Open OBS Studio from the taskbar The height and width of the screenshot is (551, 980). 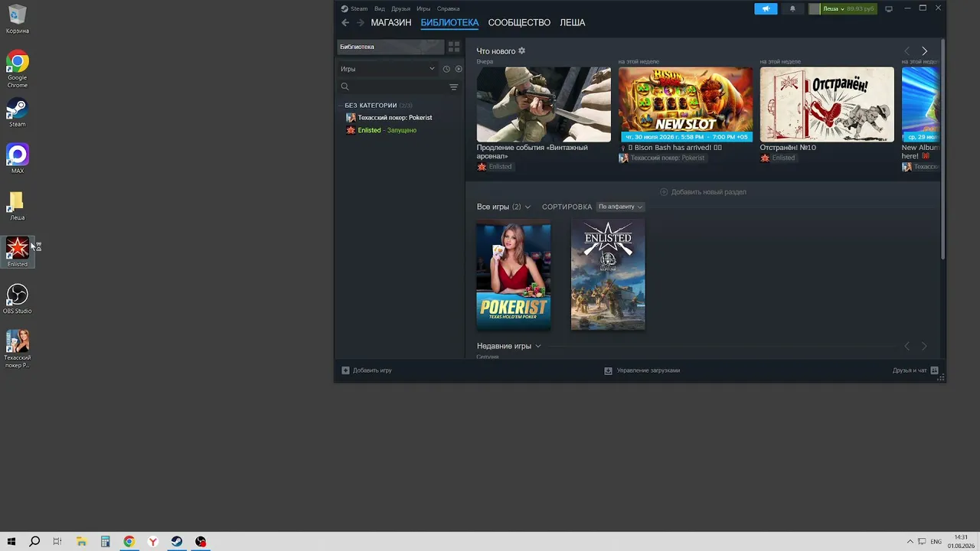[x=201, y=542]
